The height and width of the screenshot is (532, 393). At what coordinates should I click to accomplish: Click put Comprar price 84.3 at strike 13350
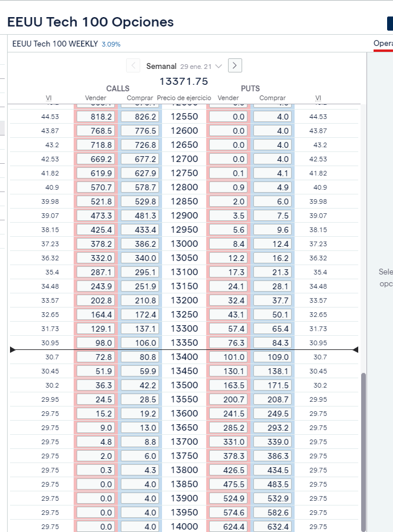[x=273, y=343]
